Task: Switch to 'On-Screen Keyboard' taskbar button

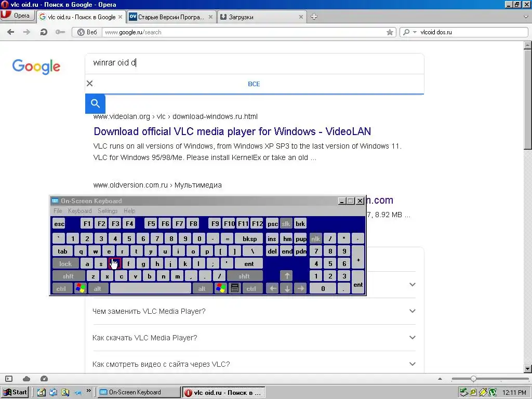Action: click(x=139, y=392)
